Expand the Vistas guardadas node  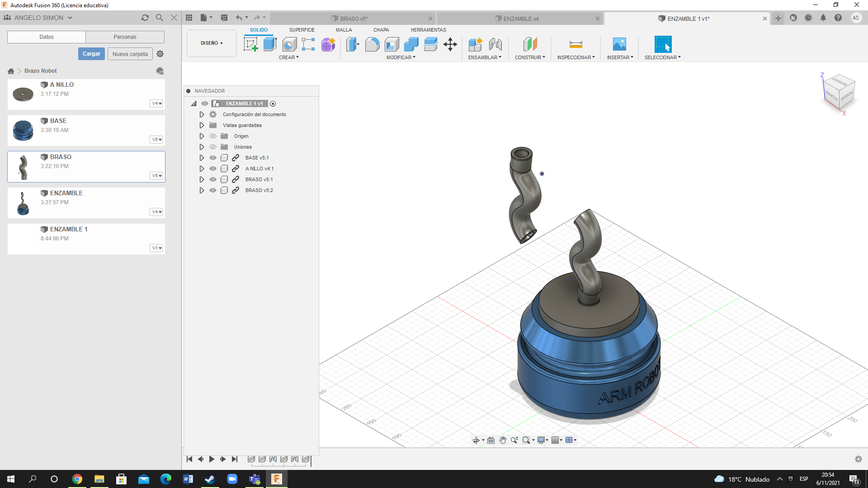(202, 125)
